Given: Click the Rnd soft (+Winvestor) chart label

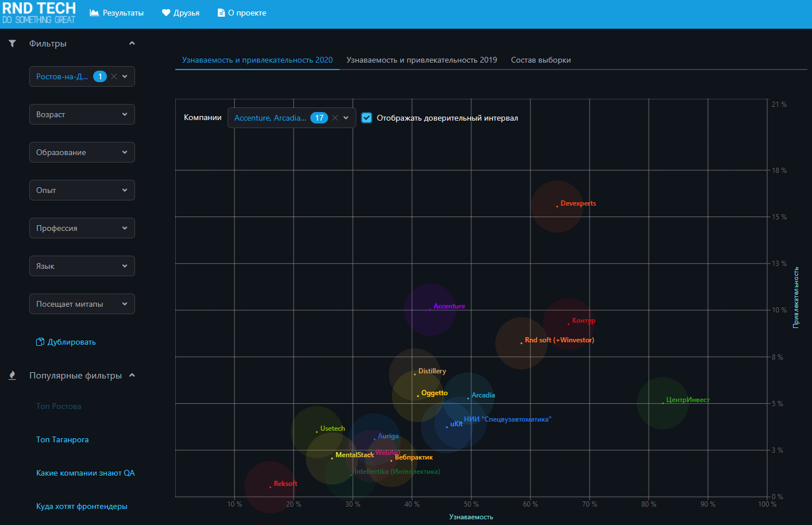Looking at the screenshot, I should click(x=560, y=340).
